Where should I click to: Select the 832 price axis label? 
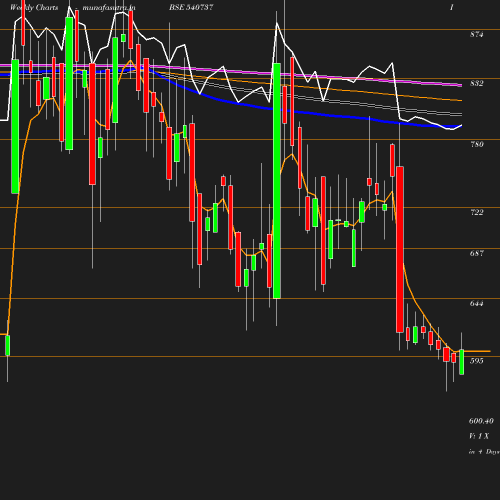point(476,83)
